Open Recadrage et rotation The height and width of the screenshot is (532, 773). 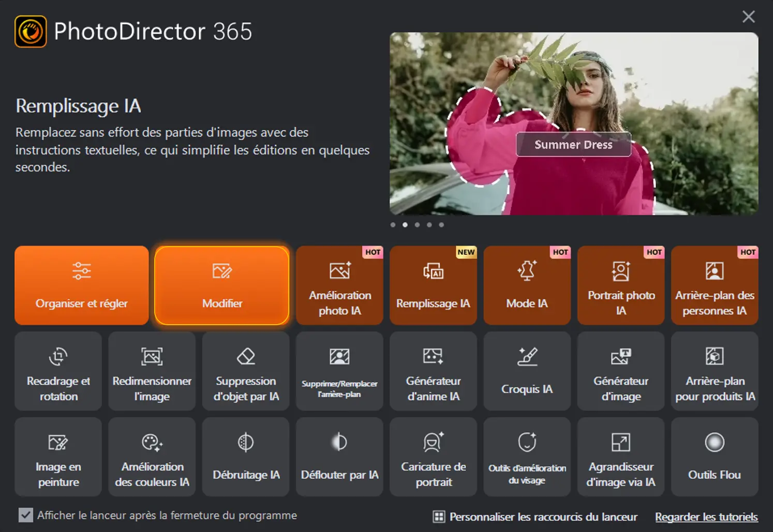[x=58, y=371]
